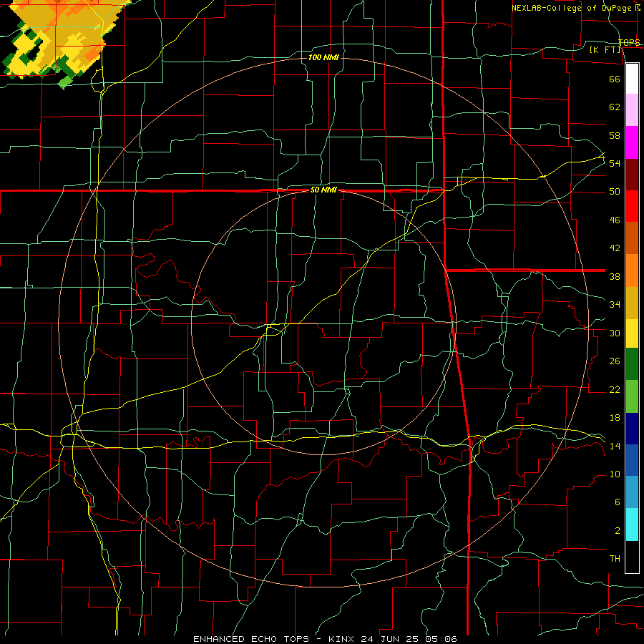Click the yellow legend swatch
Screen dimensions: 644x644
[632, 333]
